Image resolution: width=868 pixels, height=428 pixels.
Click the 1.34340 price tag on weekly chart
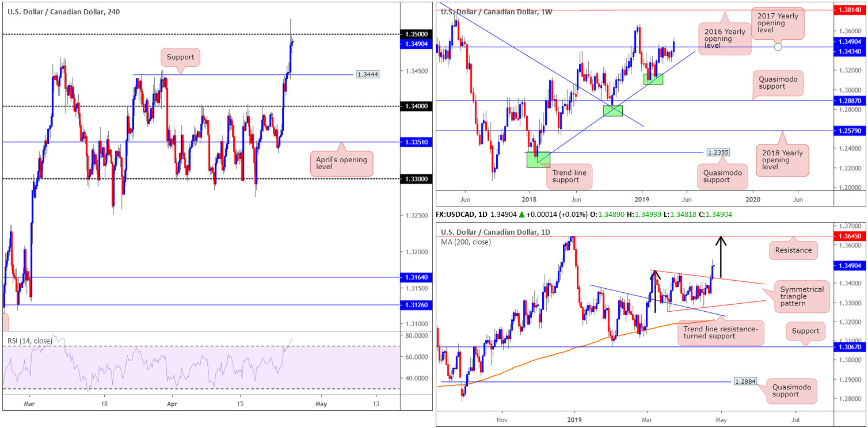850,53
